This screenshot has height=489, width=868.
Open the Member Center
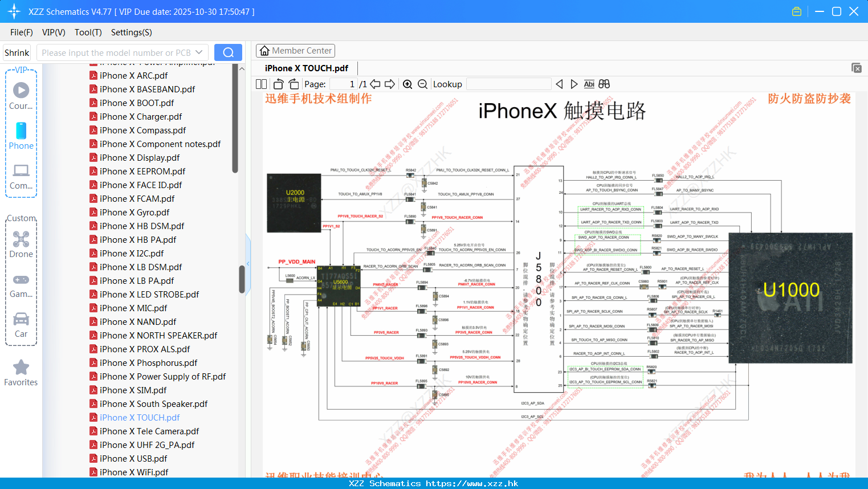[x=295, y=51]
